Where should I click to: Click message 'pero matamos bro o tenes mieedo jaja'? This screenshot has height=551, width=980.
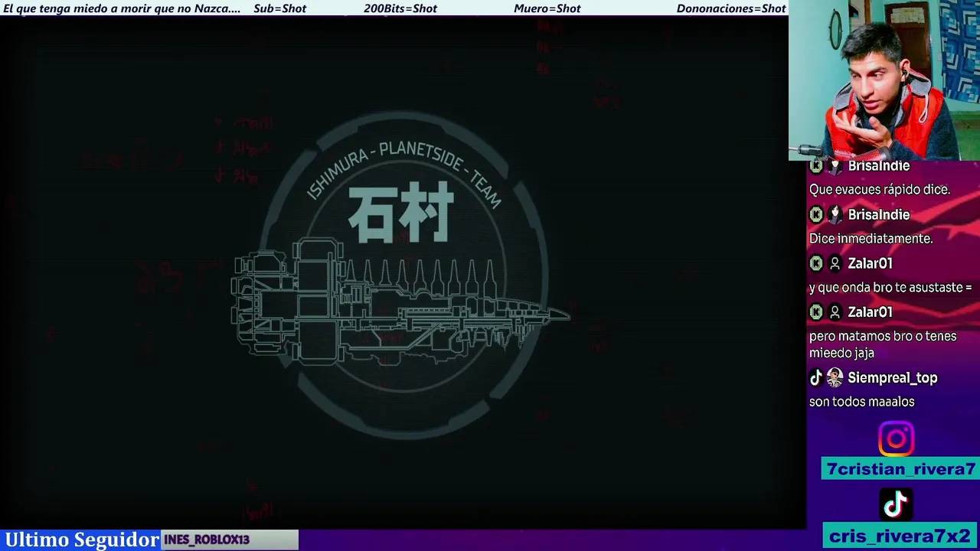(883, 344)
